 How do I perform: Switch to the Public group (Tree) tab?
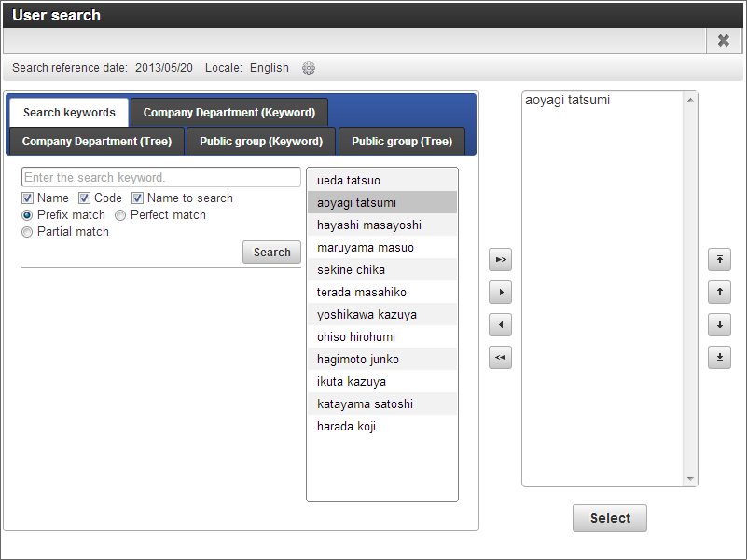click(402, 142)
